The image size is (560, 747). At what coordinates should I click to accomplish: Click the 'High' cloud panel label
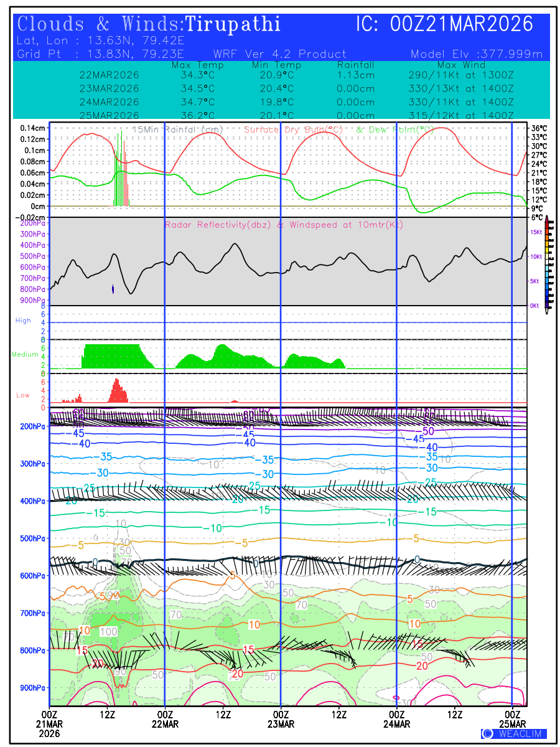23,321
